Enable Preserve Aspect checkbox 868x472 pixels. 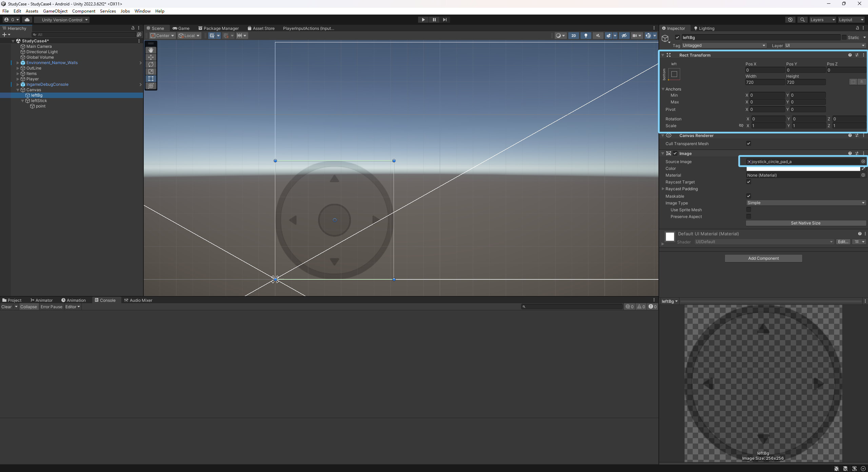(749, 217)
